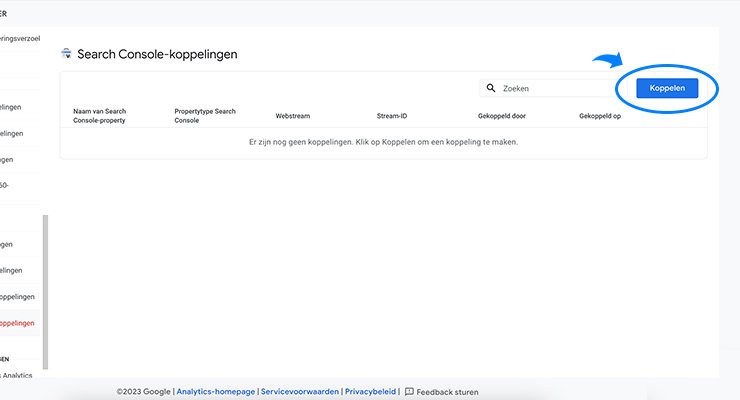Click the feedback speech-bubble icon
The width and height of the screenshot is (740, 400).
coord(409,392)
